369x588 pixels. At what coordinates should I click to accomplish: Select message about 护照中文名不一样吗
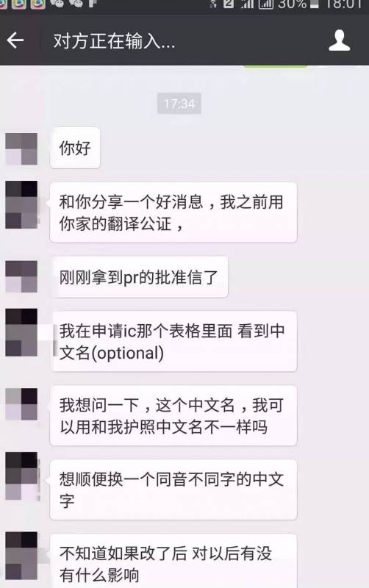173,415
